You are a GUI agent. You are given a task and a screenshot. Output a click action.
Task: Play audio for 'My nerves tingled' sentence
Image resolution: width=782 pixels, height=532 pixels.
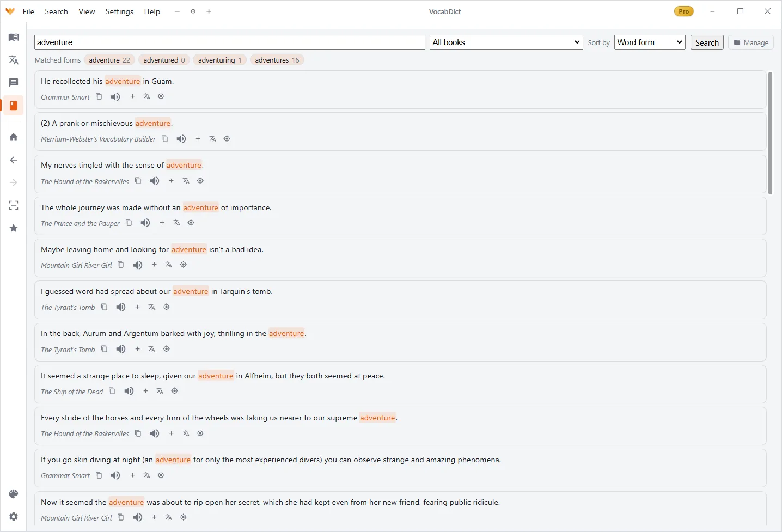click(155, 181)
